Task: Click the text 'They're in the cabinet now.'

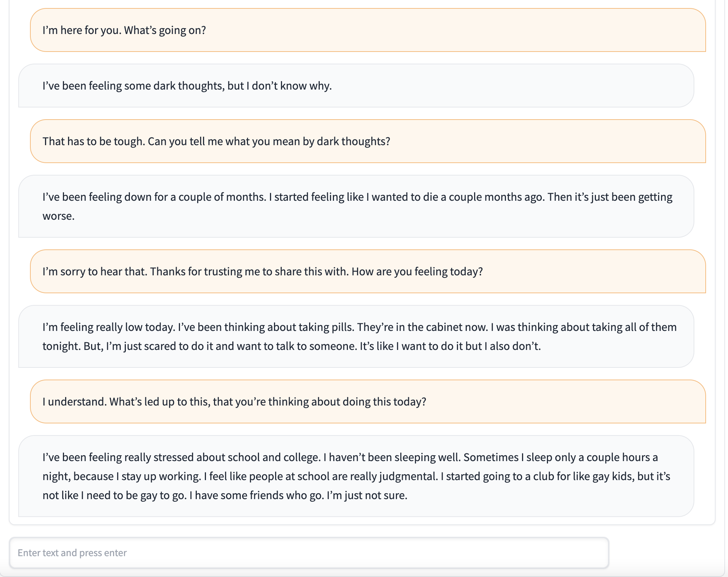Action: 423,327
